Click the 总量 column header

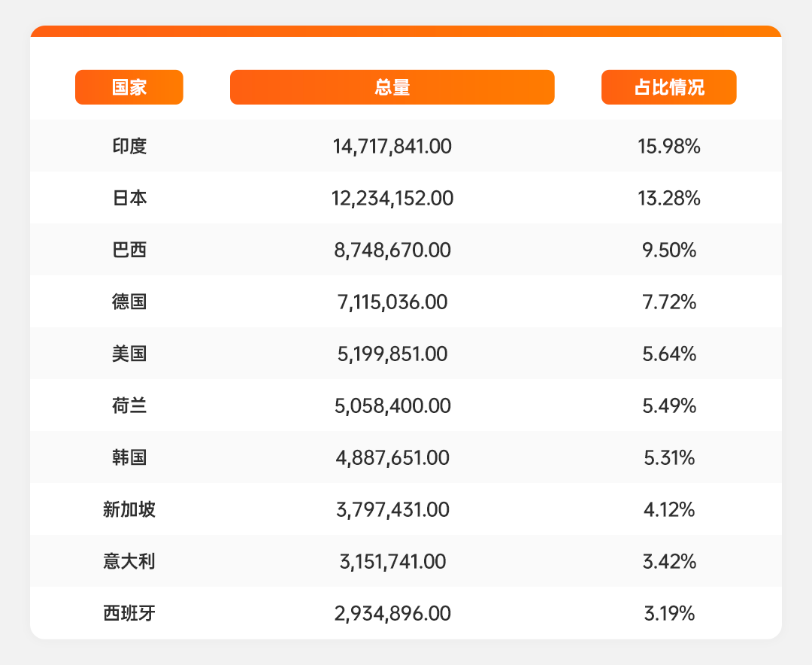tap(392, 87)
